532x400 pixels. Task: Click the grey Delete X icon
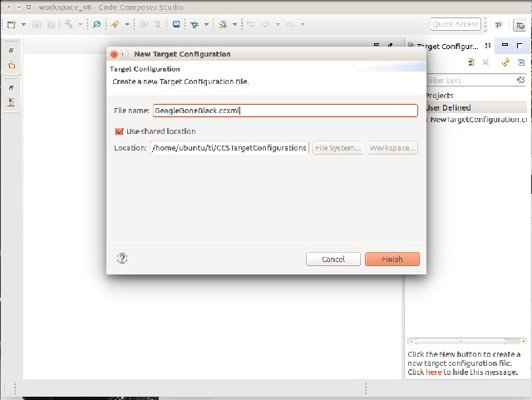pos(485,62)
